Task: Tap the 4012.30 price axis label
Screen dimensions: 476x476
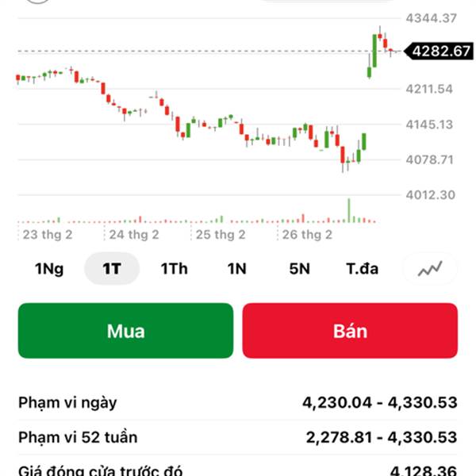Action: click(x=431, y=195)
